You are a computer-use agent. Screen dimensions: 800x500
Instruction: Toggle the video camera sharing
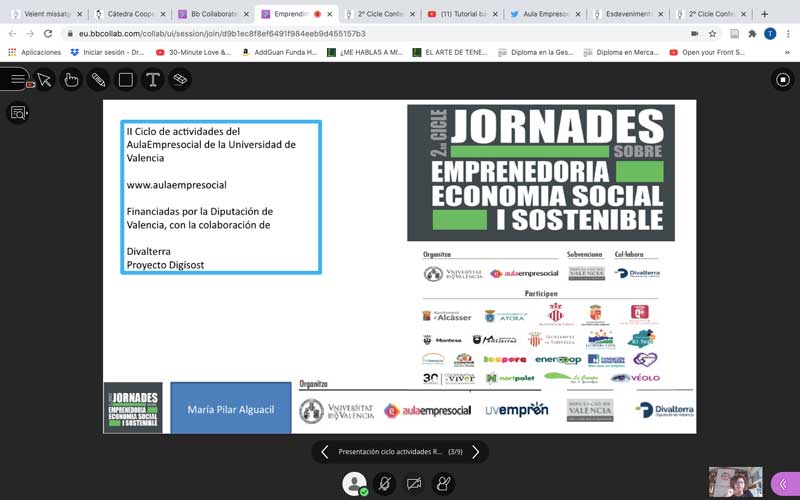point(414,484)
